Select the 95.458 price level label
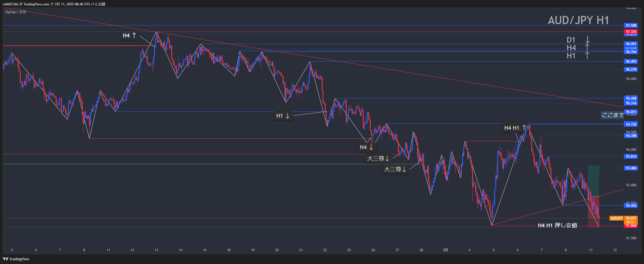 (631, 98)
